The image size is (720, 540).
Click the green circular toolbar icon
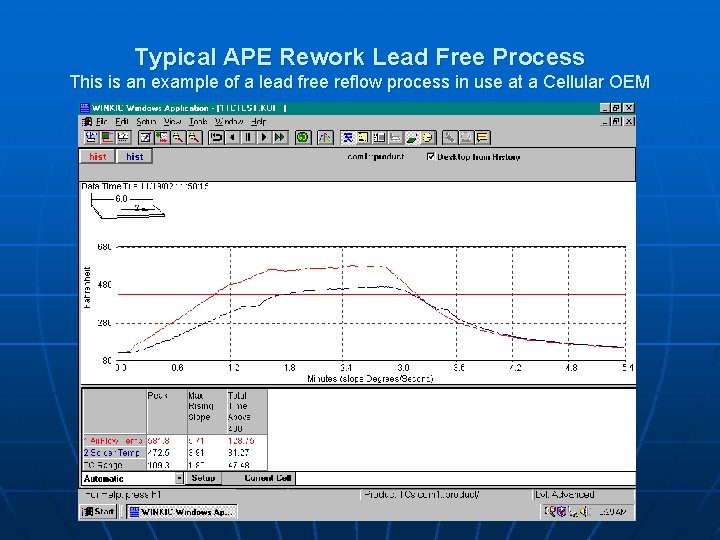pos(303,137)
